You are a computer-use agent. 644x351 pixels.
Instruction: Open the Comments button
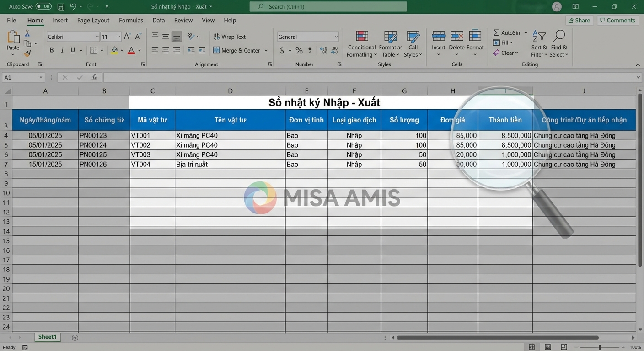tap(617, 21)
